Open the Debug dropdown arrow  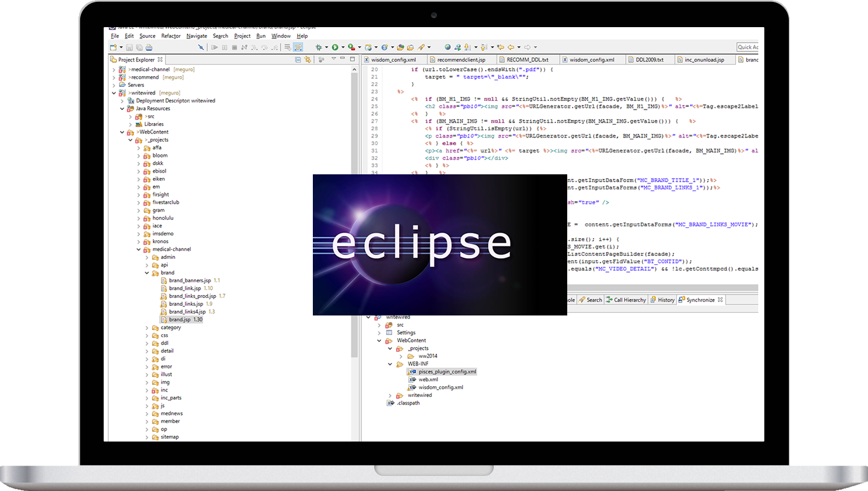click(x=326, y=47)
